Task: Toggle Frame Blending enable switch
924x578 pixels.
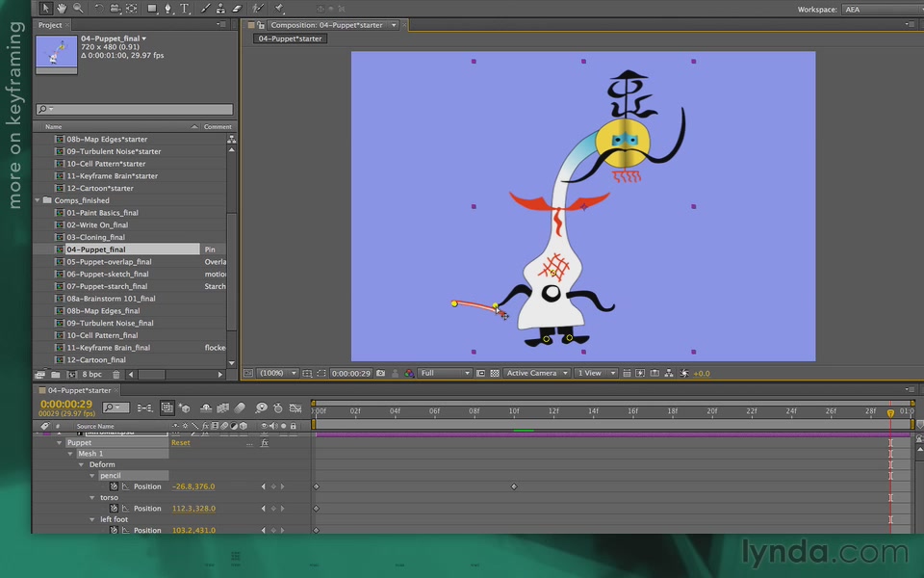Action: tap(222, 407)
